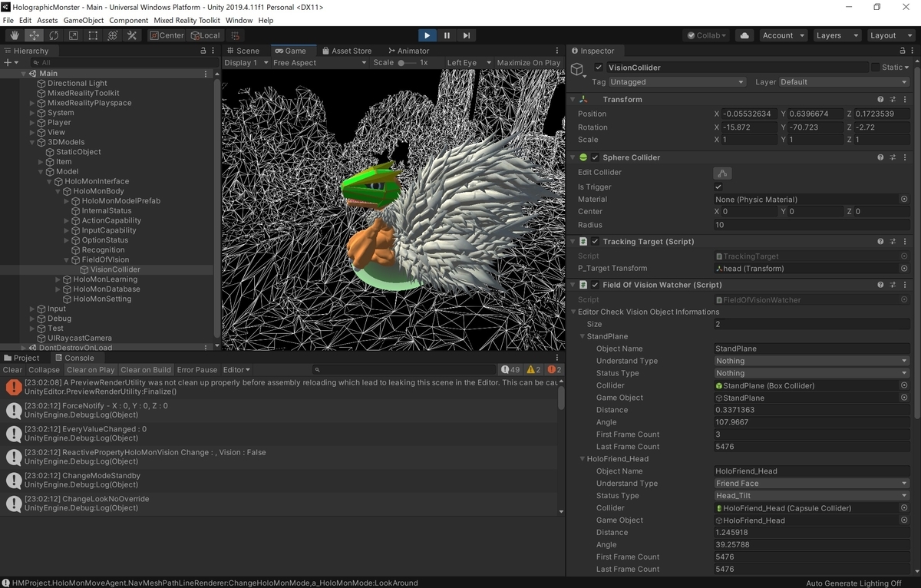Viewport: 921px width, 588px height.
Task: Switch to the Scene tab
Action: 243,51
